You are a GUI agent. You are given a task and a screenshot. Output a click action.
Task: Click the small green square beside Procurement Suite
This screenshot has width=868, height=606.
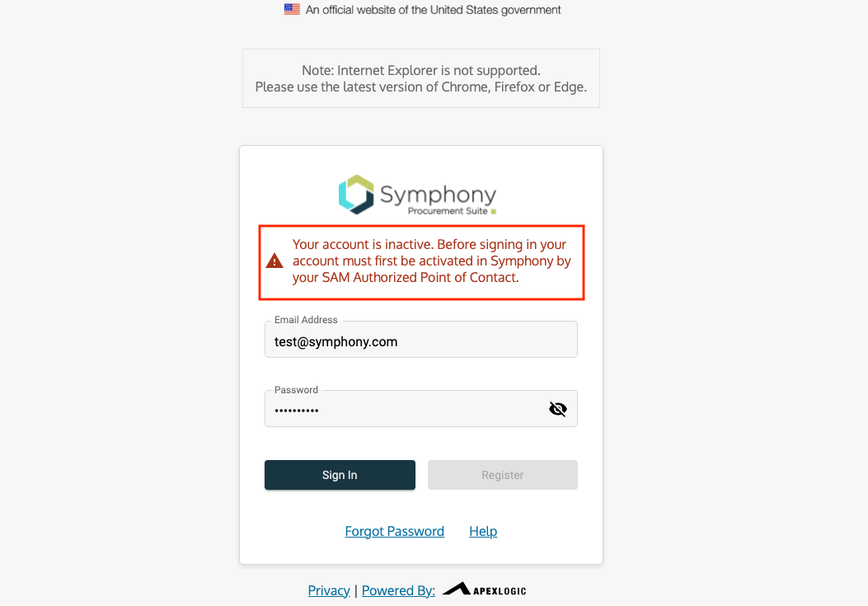click(x=493, y=212)
